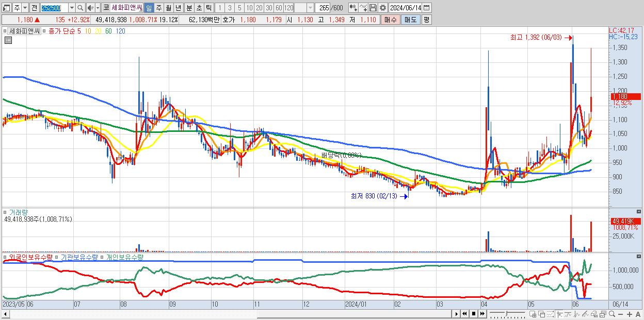Click the 평 button
The width and height of the screenshot is (644, 320).
[426, 20]
